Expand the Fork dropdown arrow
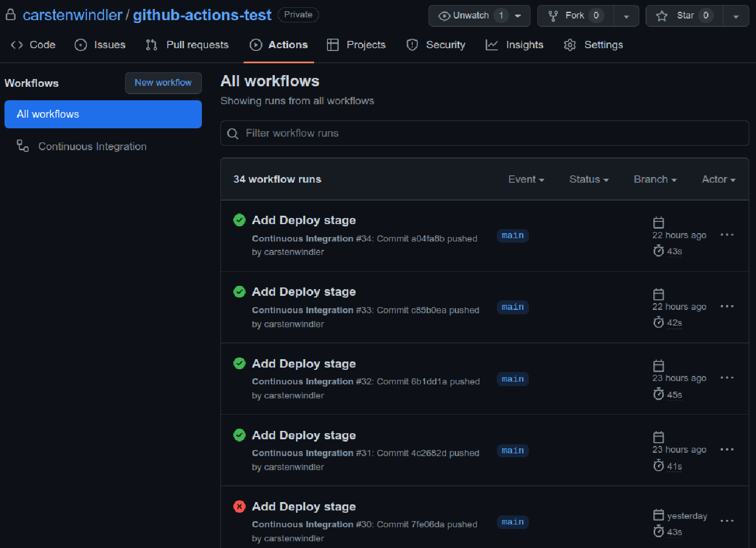Image resolution: width=756 pixels, height=548 pixels. pyautogui.click(x=626, y=16)
